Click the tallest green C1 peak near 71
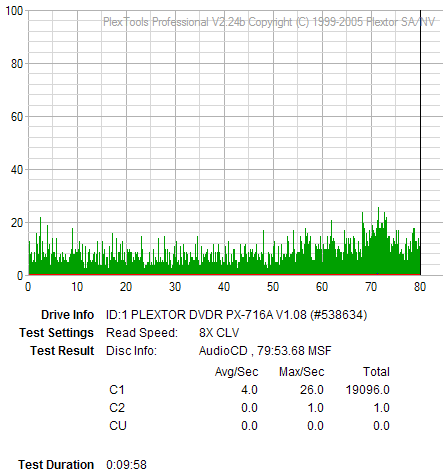This screenshot has width=447, height=472. (x=378, y=241)
